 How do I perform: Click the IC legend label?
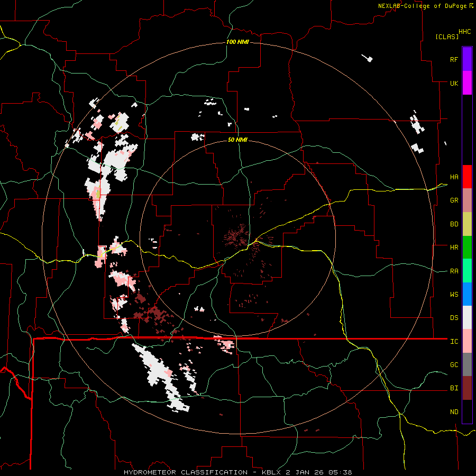(454, 342)
